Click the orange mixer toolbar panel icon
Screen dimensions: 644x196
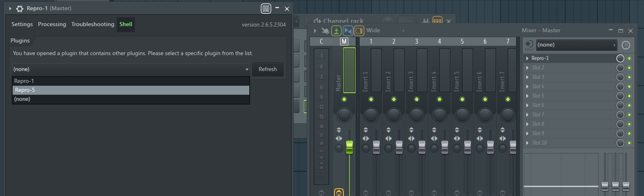click(359, 31)
